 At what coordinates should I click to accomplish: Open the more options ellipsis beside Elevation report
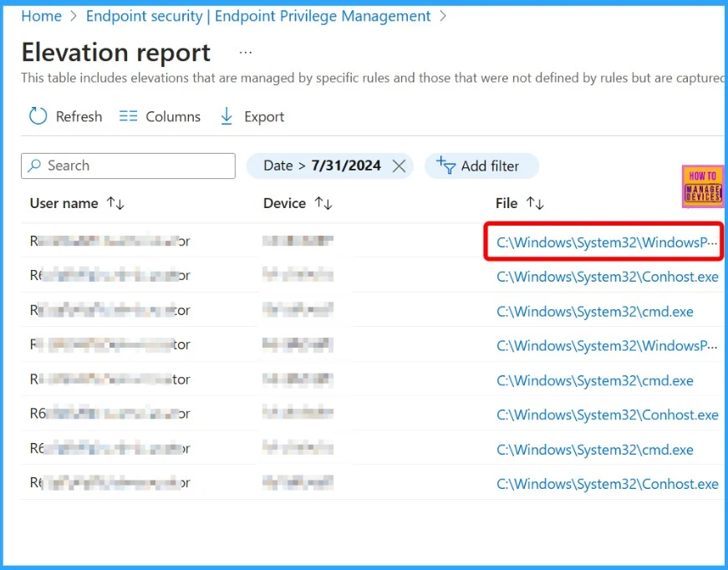[245, 53]
